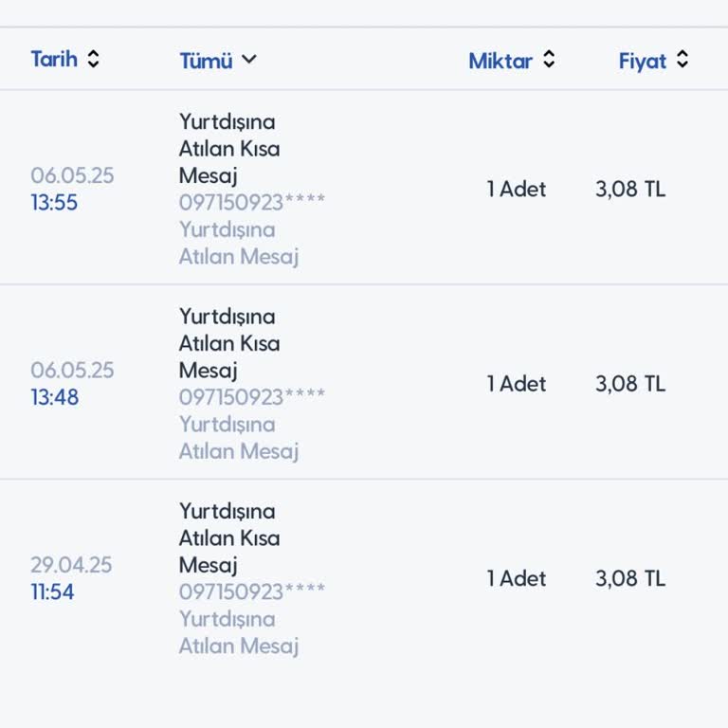Click the Fiyat column header label
This screenshot has height=728, width=728.
[643, 61]
